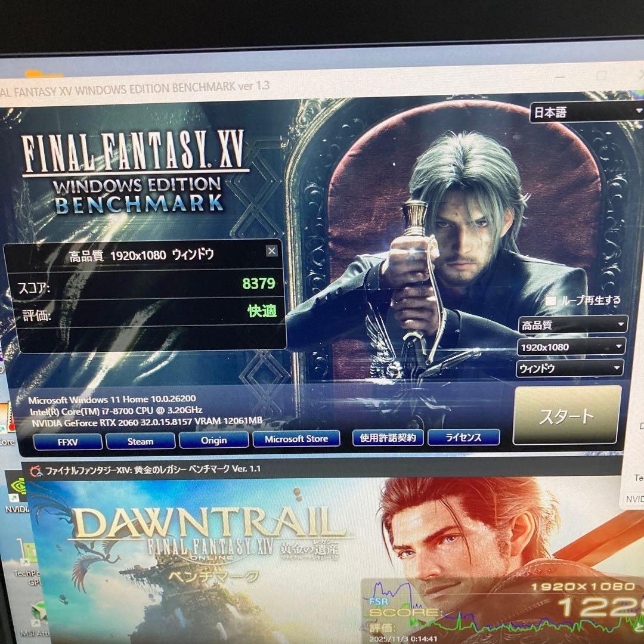644x644 pixels.
Task: Enable the ループ再生する loop checkbox
Action: click(551, 301)
